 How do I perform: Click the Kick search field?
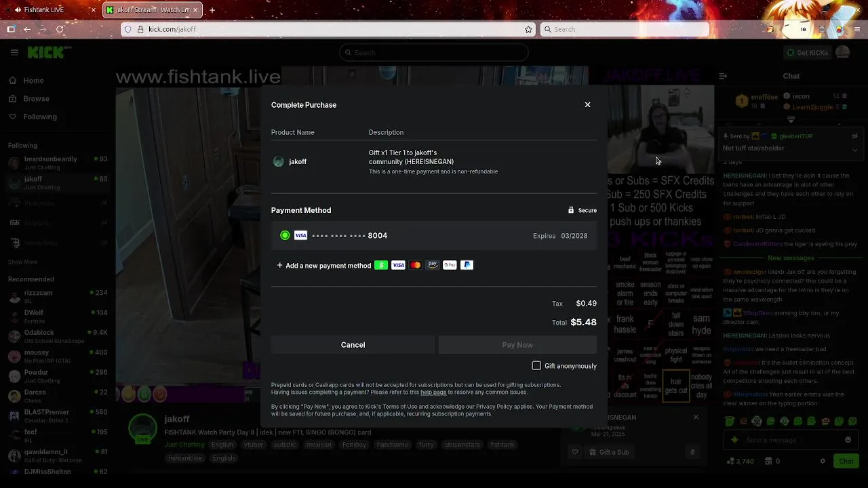point(434,52)
